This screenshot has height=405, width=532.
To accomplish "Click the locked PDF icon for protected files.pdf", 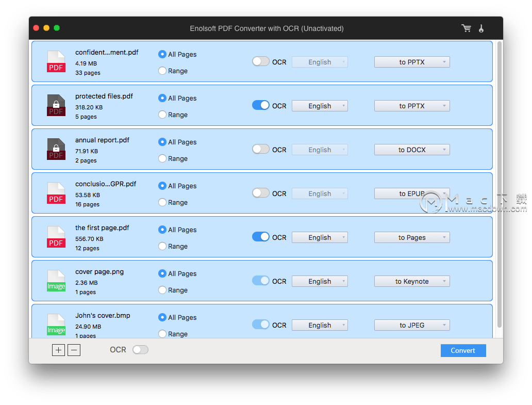I will point(56,105).
